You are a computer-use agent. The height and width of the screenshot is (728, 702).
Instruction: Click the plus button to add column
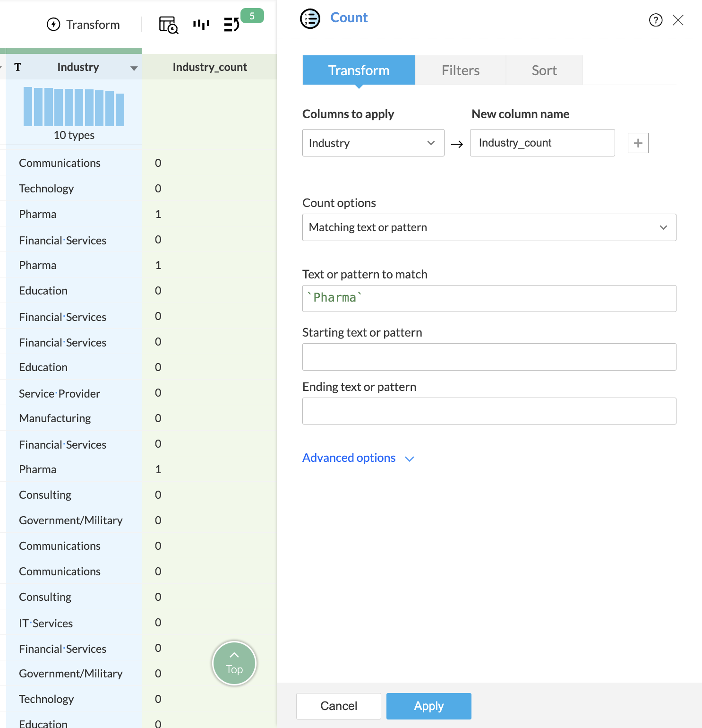click(x=638, y=143)
